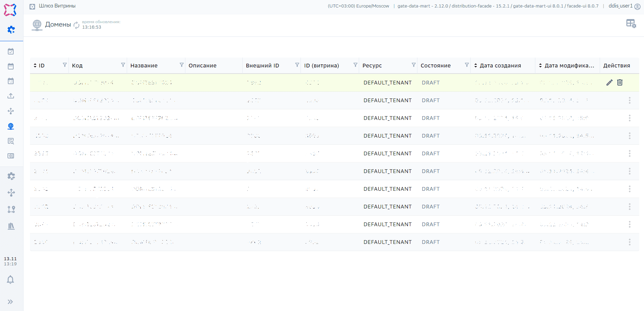The height and width of the screenshot is (311, 644).
Task: Open the table column settings icon
Action: (x=631, y=24)
